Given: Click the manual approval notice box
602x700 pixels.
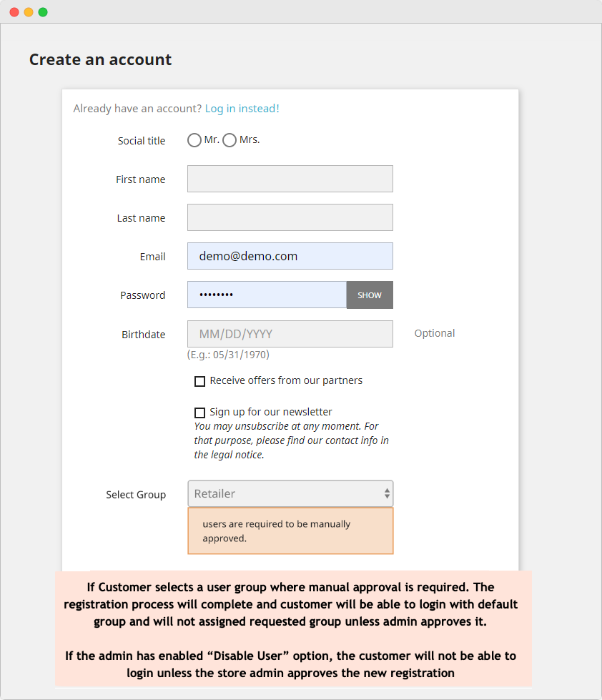Looking at the screenshot, I should click(290, 531).
